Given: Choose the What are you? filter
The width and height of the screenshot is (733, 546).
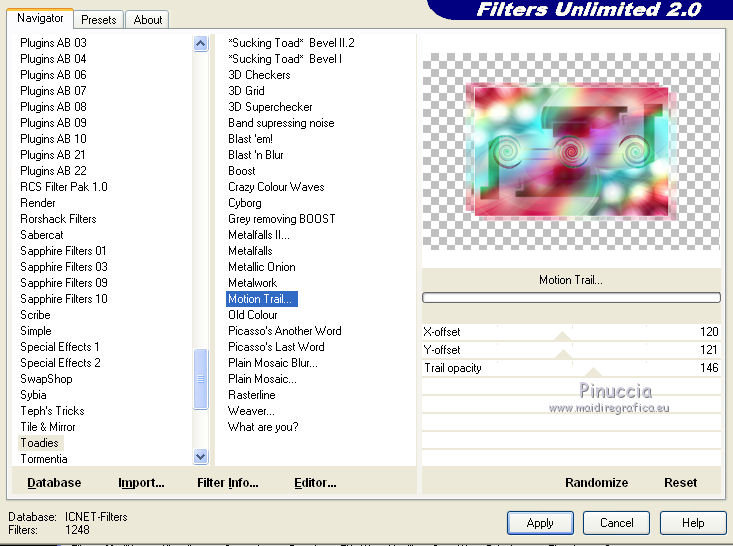Looking at the screenshot, I should click(263, 427).
